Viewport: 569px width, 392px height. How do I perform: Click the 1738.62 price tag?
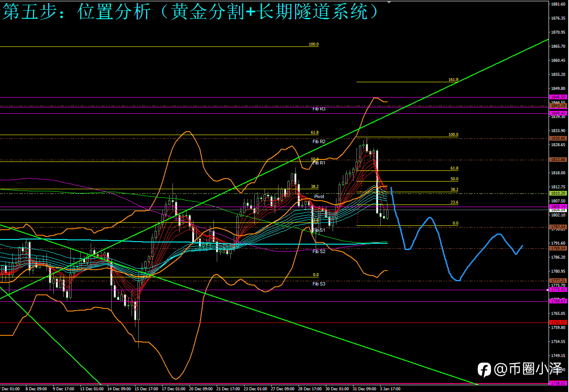coord(558,383)
